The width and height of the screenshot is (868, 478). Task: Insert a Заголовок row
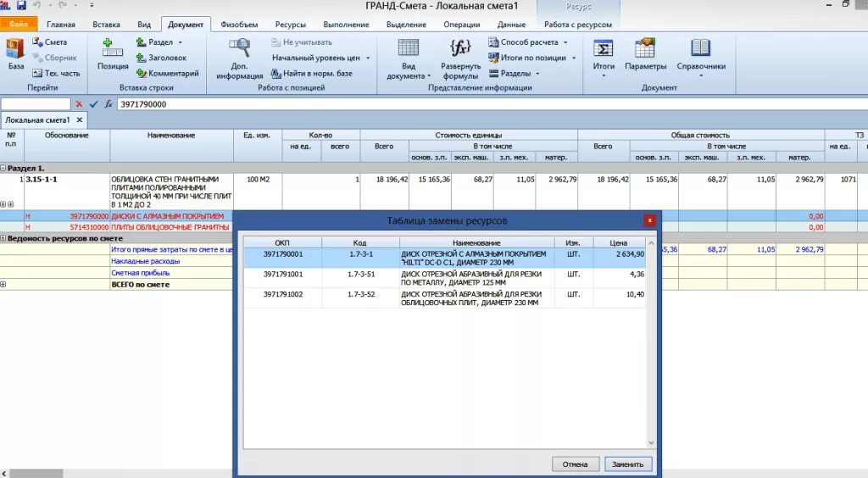pos(161,58)
